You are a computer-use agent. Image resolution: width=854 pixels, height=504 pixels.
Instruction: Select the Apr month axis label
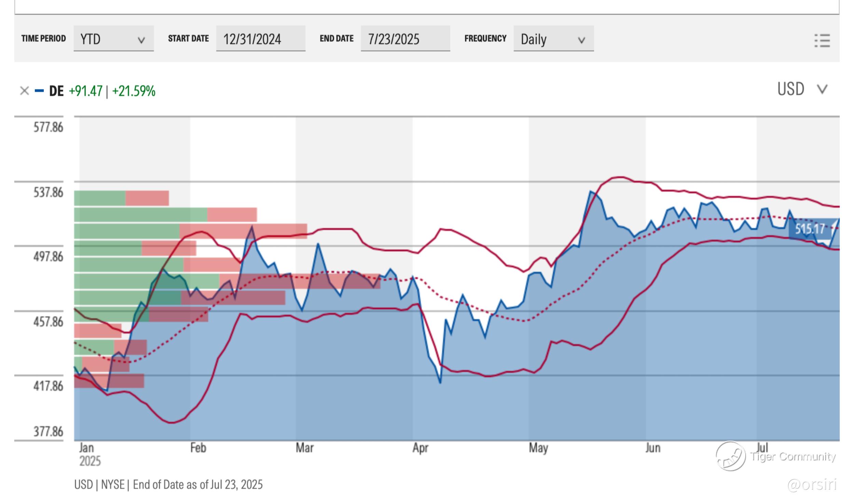pos(420,448)
